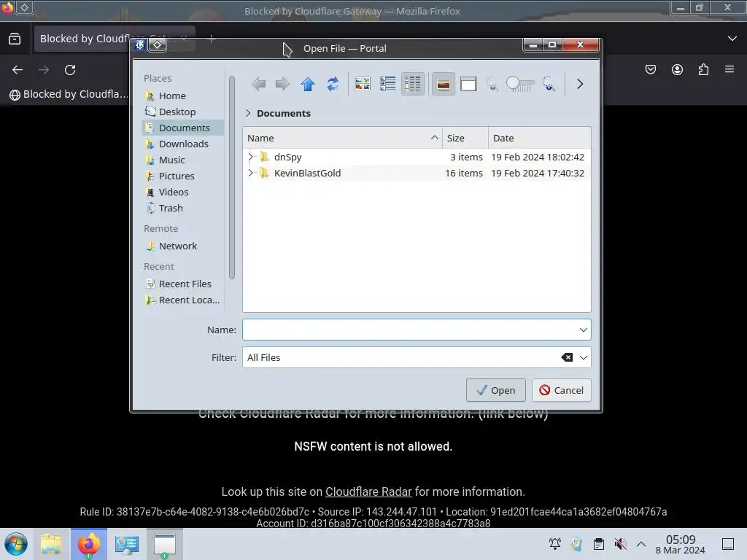
Task: Open the Name field history dropdown
Action: (583, 330)
